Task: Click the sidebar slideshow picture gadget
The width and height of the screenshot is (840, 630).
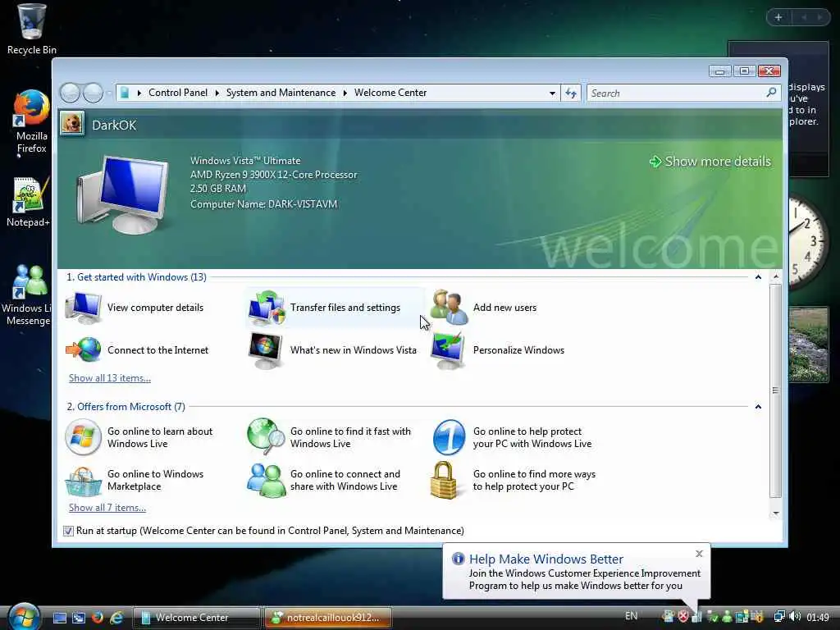Action: pyautogui.click(x=808, y=344)
